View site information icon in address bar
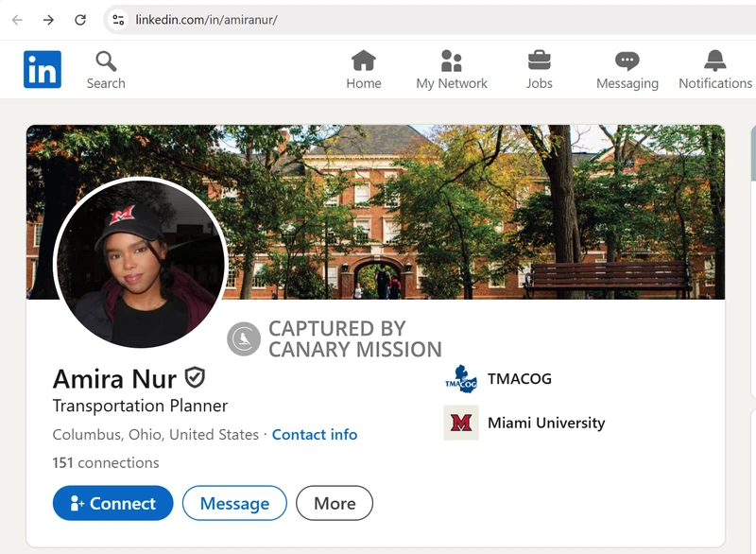 118,20
